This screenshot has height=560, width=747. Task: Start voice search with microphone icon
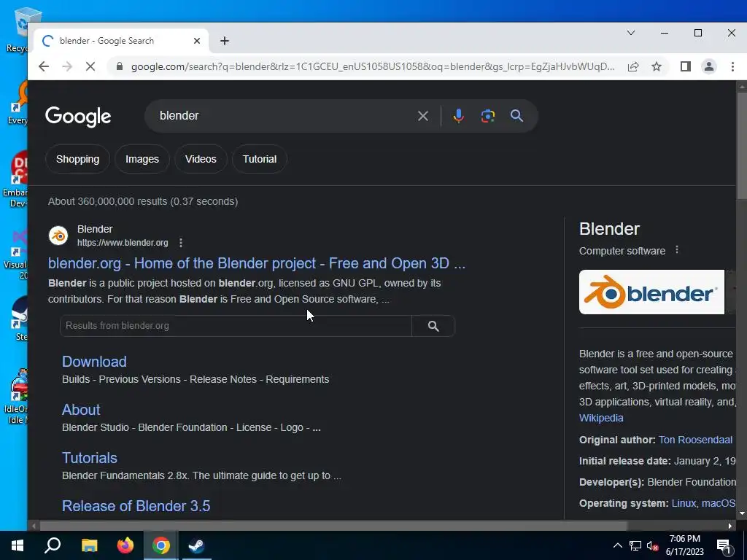pos(458,116)
